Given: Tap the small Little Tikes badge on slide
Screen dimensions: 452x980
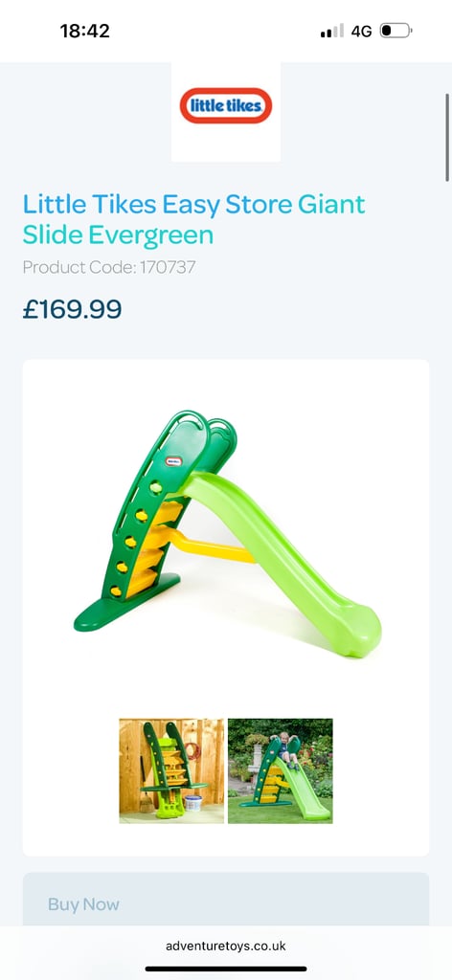Looking at the screenshot, I should click(x=173, y=462).
